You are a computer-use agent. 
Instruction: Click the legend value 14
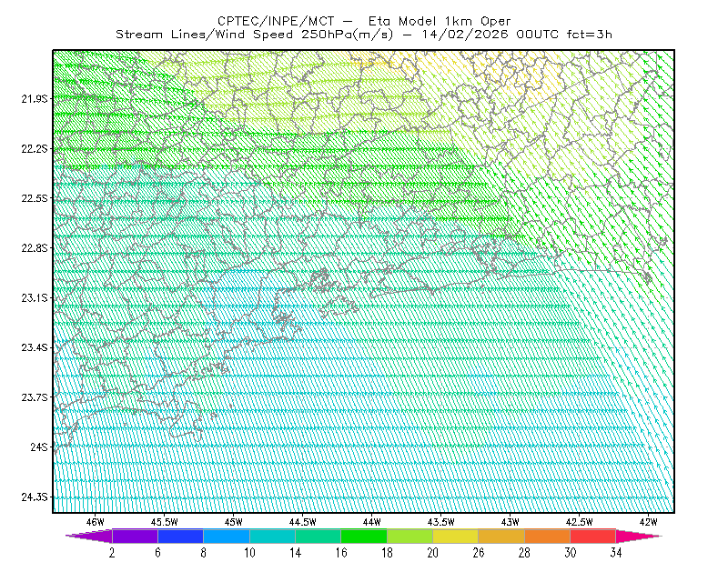click(x=295, y=553)
